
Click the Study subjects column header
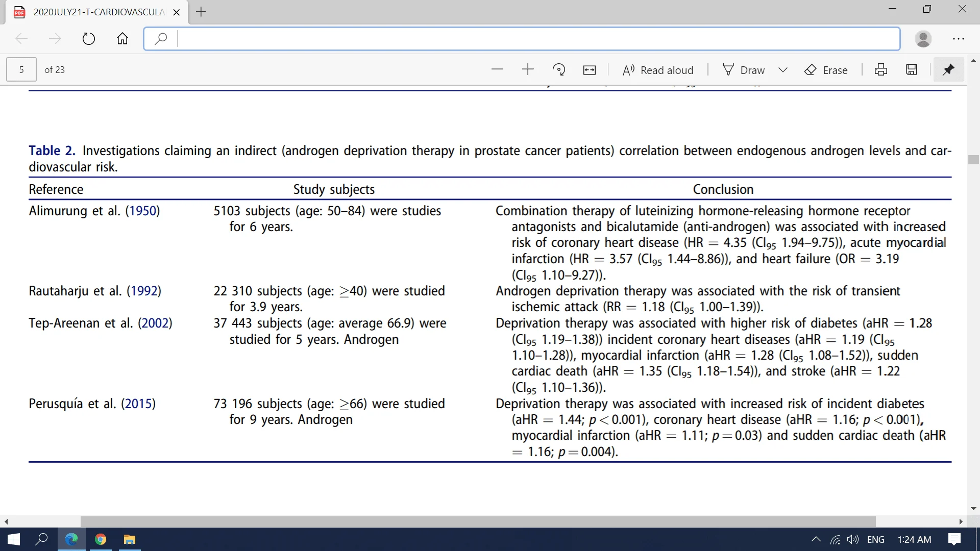334,189
